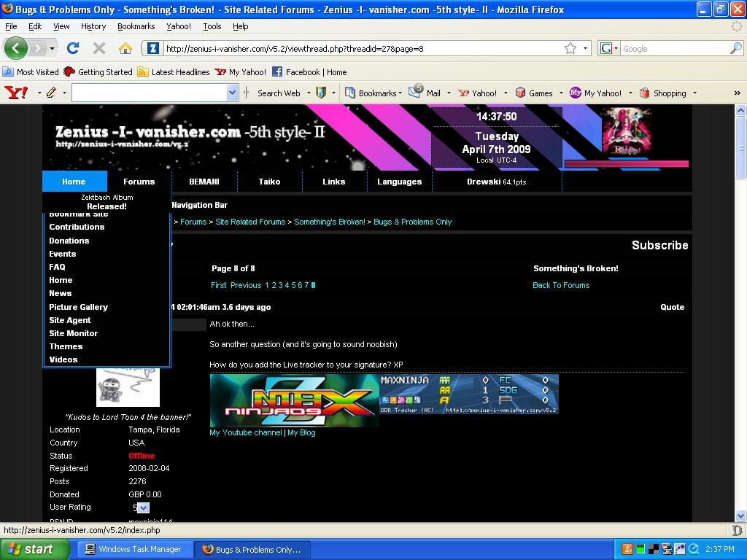This screenshot has height=560, width=747.
Task: Open the Taiko navigation tab
Action: coord(270,182)
